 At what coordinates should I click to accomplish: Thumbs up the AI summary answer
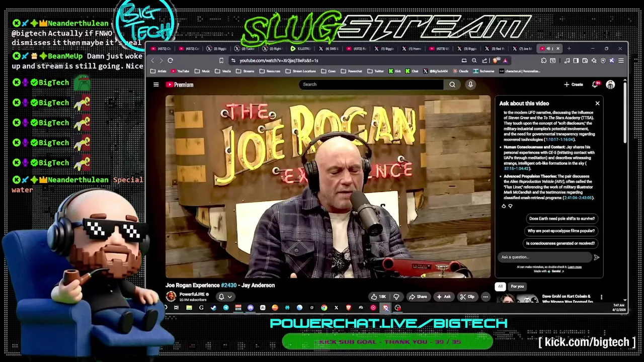[504, 206]
